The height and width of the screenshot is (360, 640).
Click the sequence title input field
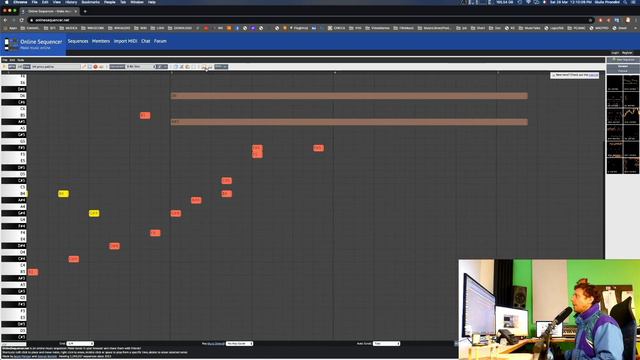pyautogui.click(x=56, y=67)
